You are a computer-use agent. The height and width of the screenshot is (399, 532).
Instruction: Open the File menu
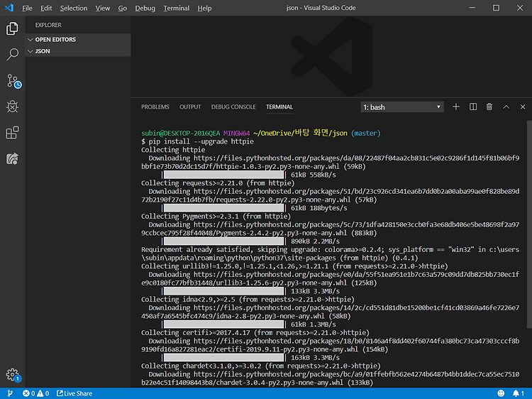(x=27, y=8)
